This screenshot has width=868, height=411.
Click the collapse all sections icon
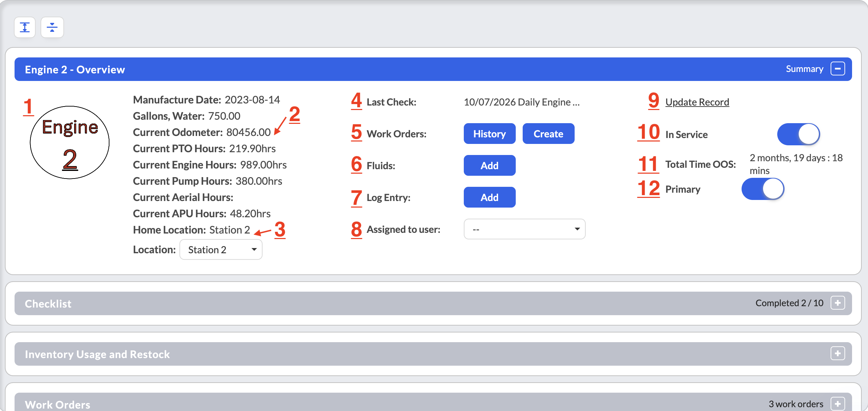click(x=52, y=27)
